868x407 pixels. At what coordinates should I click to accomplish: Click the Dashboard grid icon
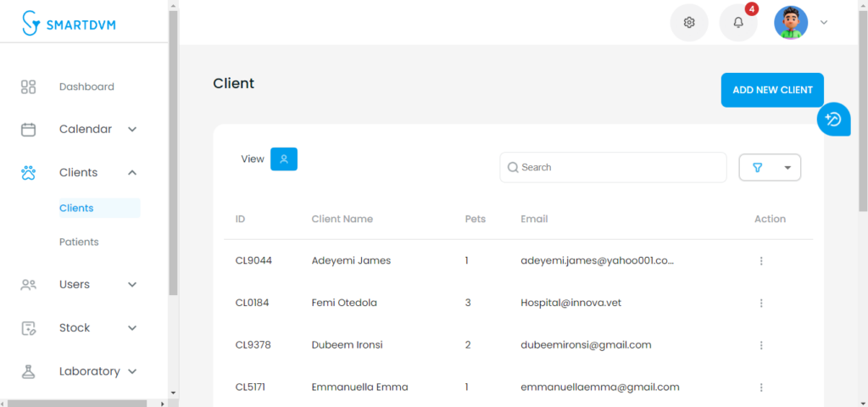(x=28, y=87)
